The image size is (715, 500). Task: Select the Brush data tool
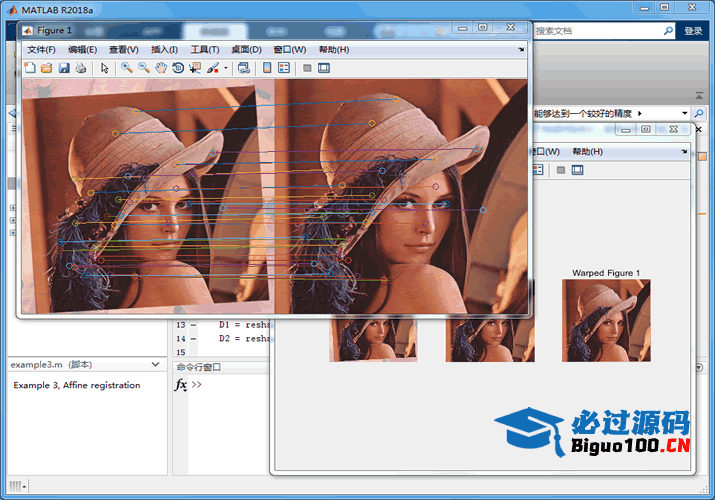pos(212,68)
